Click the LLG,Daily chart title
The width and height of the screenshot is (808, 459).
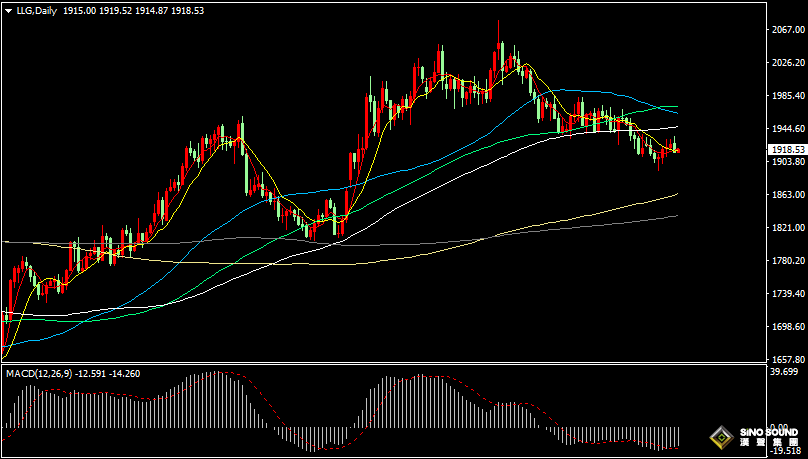click(x=36, y=9)
